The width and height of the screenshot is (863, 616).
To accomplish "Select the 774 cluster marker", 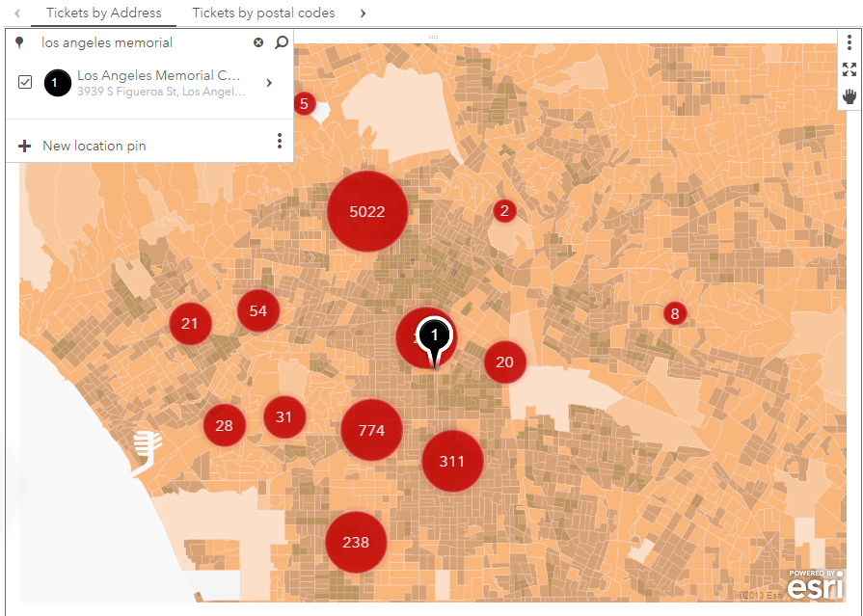I will (371, 430).
